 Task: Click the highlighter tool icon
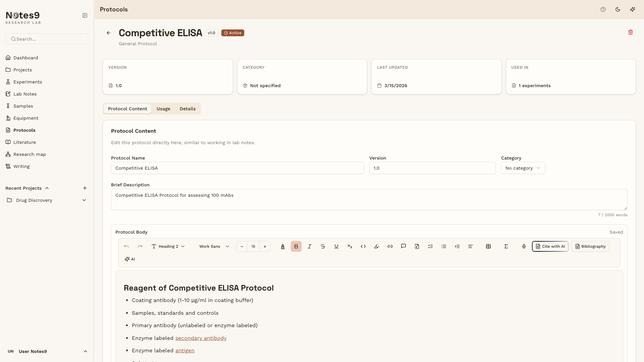coord(377,246)
